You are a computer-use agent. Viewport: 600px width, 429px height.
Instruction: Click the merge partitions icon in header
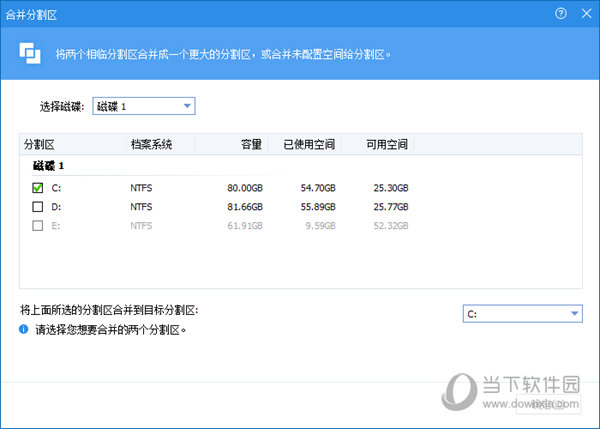pos(31,53)
